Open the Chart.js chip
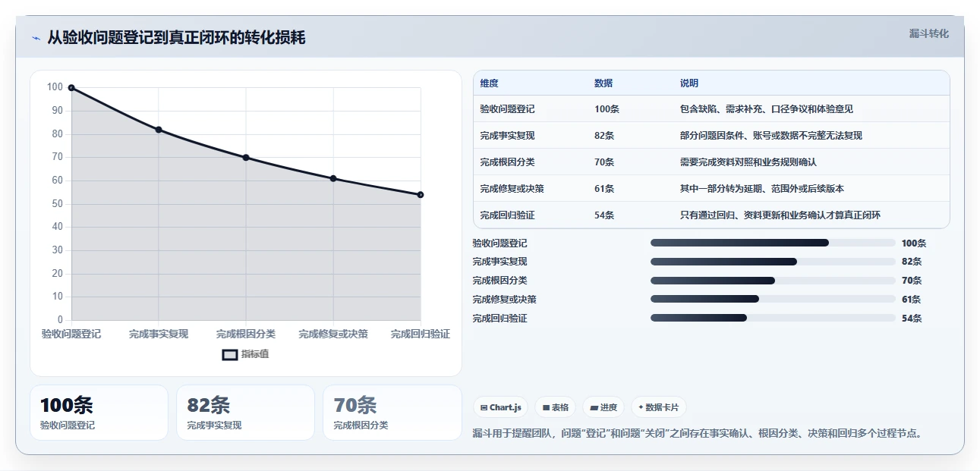The image size is (980, 471). pos(501,407)
